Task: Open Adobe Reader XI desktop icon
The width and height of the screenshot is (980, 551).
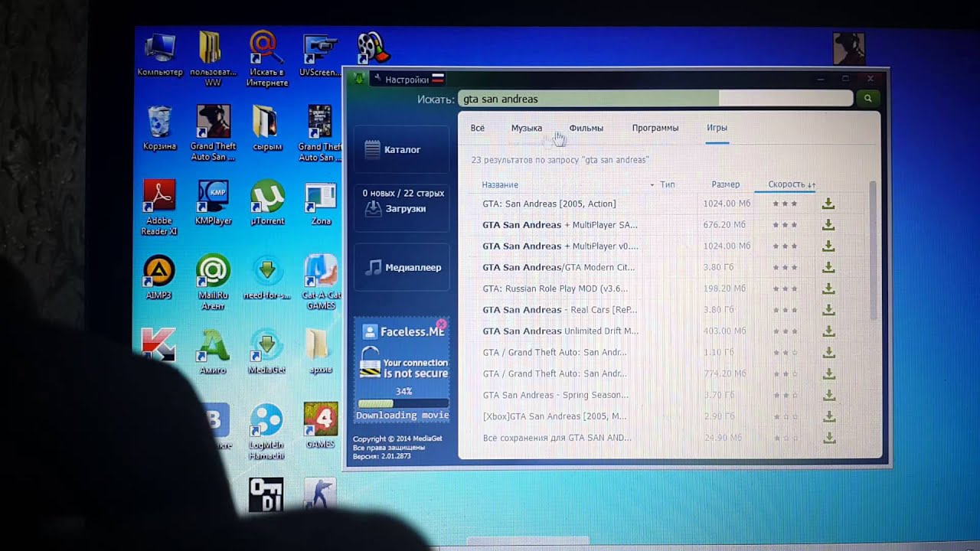Action: point(159,207)
